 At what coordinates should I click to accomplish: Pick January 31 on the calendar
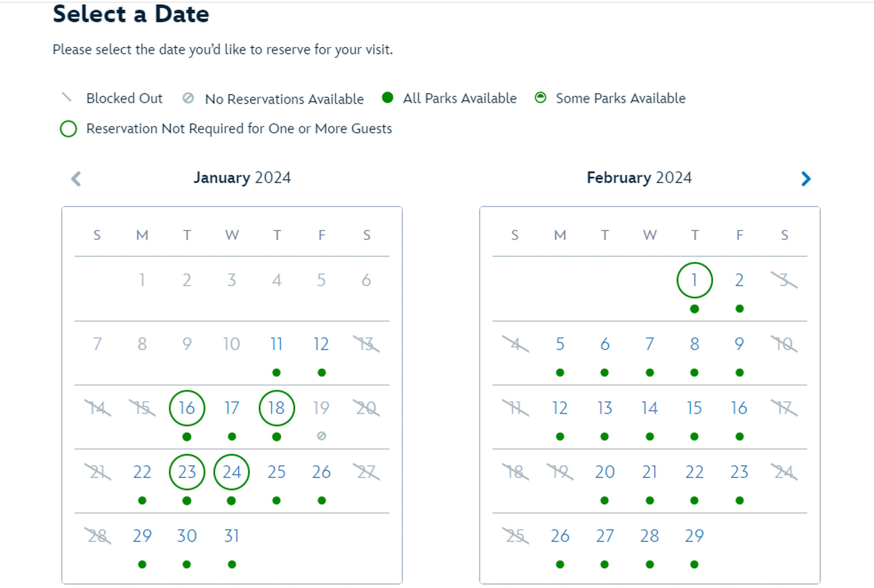(x=232, y=536)
